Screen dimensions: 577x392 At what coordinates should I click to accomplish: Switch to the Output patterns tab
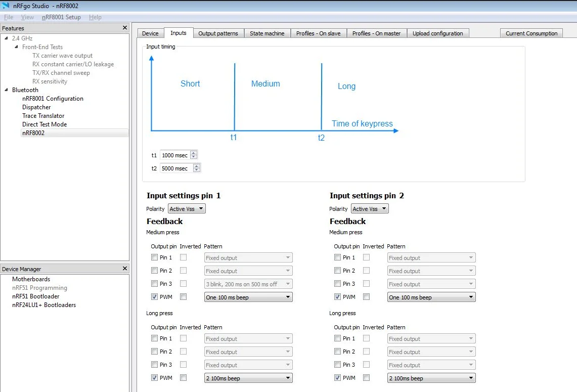click(x=218, y=33)
